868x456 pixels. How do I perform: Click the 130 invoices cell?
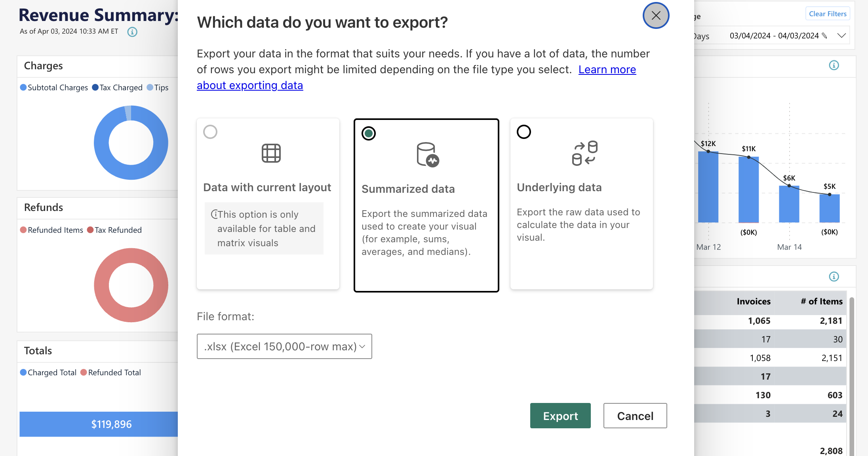(763, 395)
